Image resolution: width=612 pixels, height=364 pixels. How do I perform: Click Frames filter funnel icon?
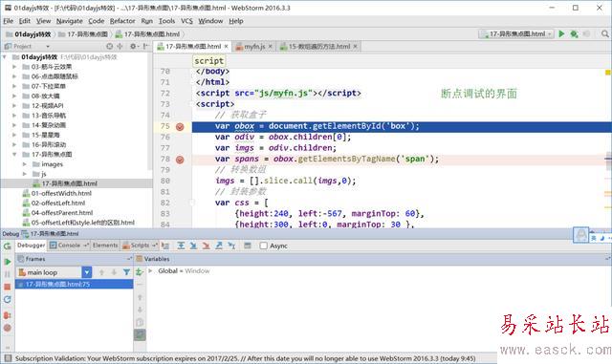126,272
